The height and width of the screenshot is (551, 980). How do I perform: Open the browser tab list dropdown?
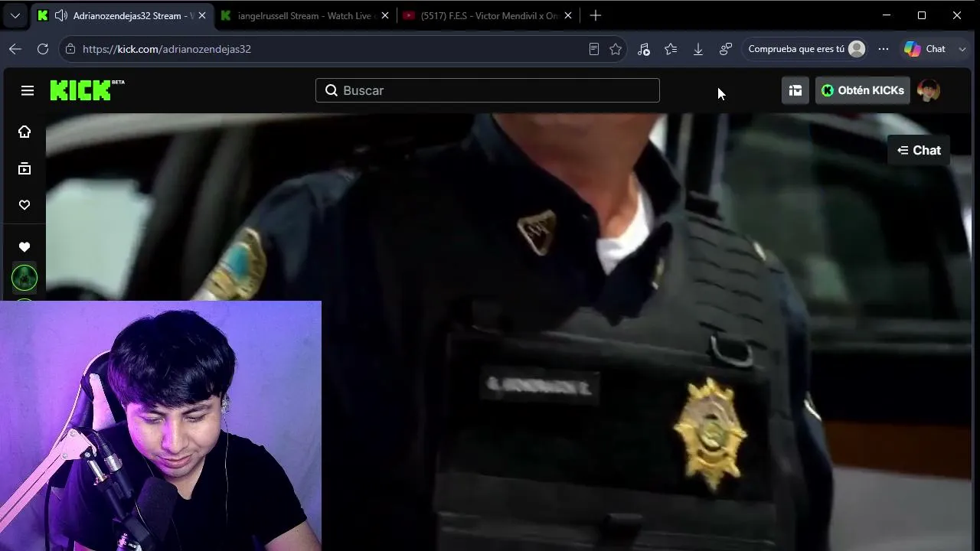tap(15, 15)
